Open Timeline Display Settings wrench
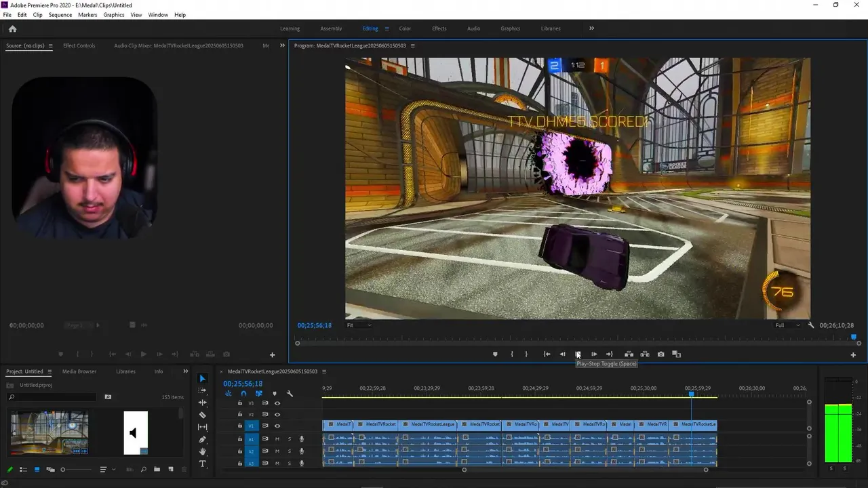 tap(290, 394)
